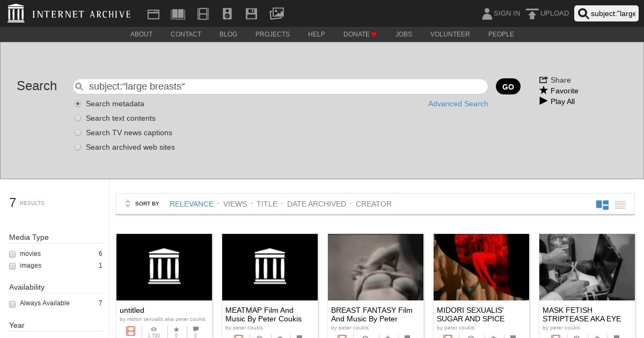This screenshot has height=338, width=644.
Task: Open the Images icon in navbar
Action: pyautogui.click(x=276, y=13)
